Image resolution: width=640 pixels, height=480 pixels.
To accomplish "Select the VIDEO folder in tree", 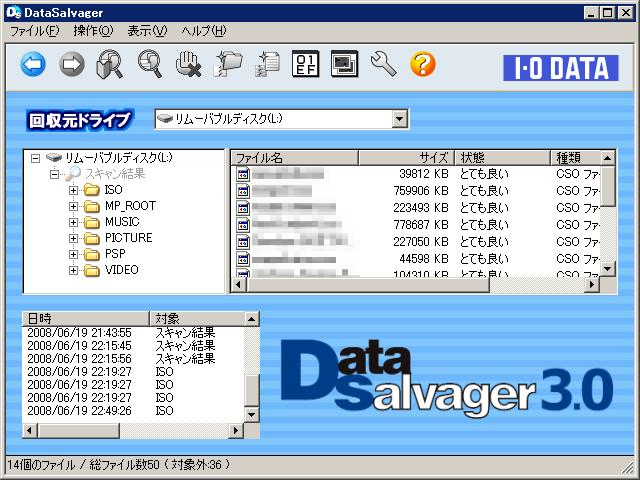I will click(122, 270).
